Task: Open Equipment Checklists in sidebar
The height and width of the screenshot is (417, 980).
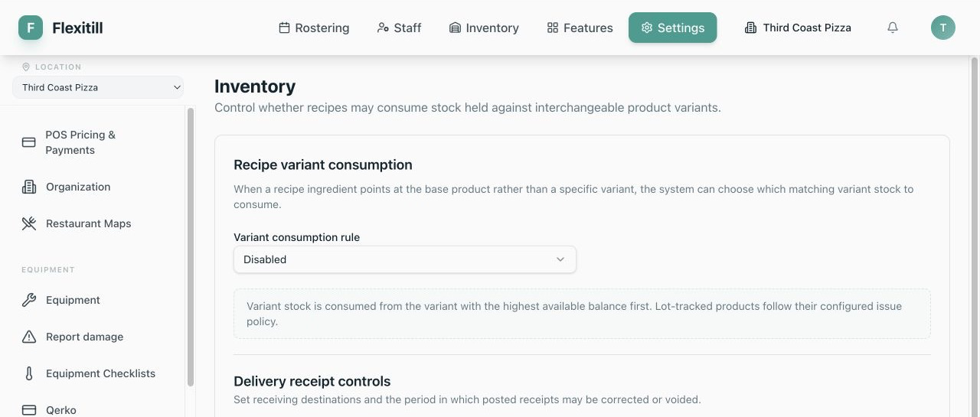Action: 98,373
